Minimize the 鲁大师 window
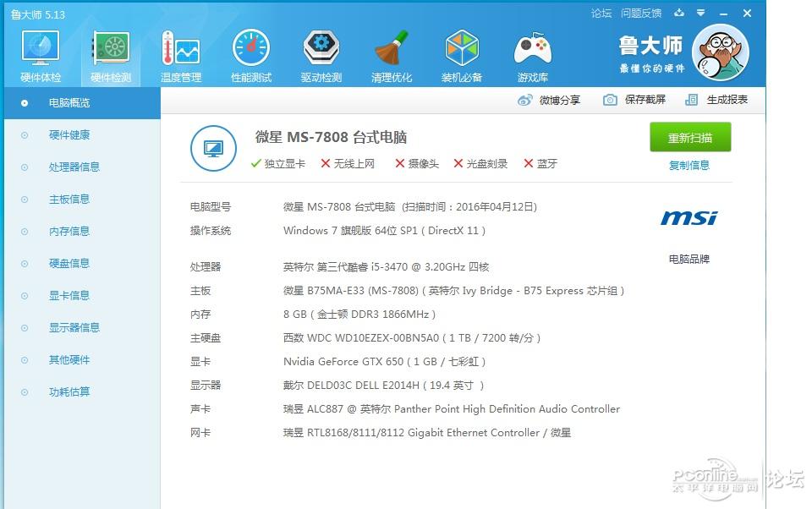Image resolution: width=812 pixels, height=509 pixels. 723,14
